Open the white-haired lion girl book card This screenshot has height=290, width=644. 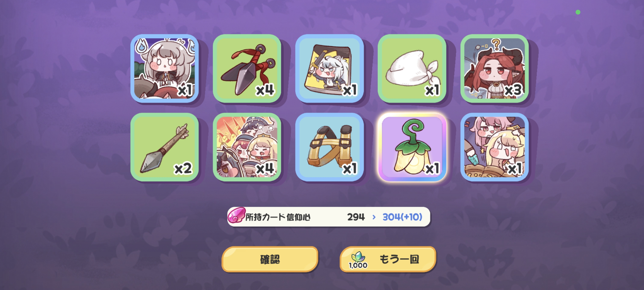coord(330,68)
